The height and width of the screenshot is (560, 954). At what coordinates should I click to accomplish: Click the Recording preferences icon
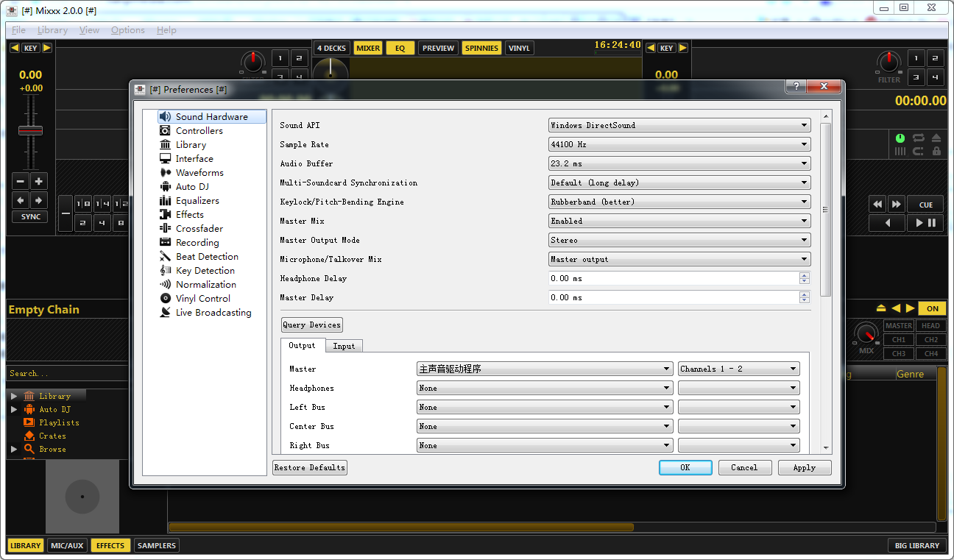(x=166, y=243)
